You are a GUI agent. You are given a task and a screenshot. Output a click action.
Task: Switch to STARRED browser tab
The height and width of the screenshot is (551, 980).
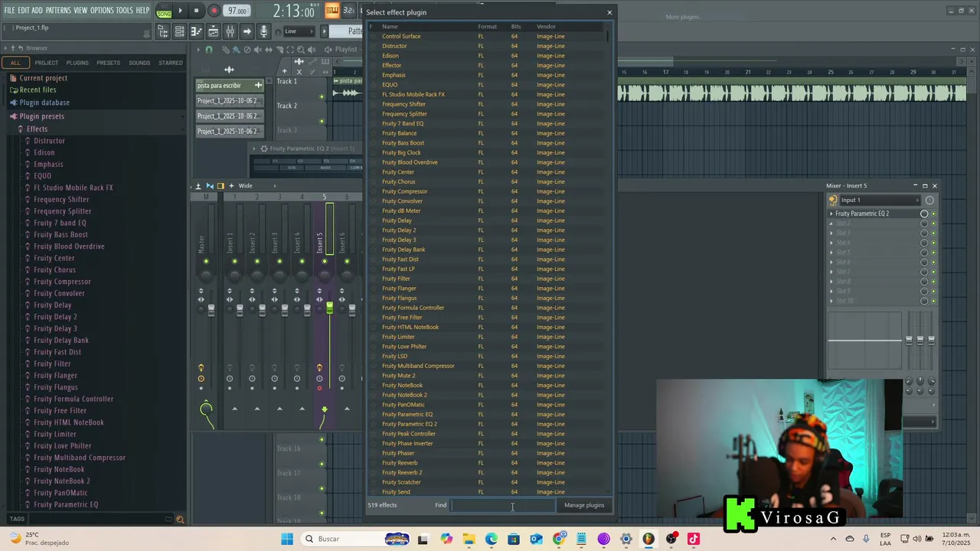pos(171,63)
